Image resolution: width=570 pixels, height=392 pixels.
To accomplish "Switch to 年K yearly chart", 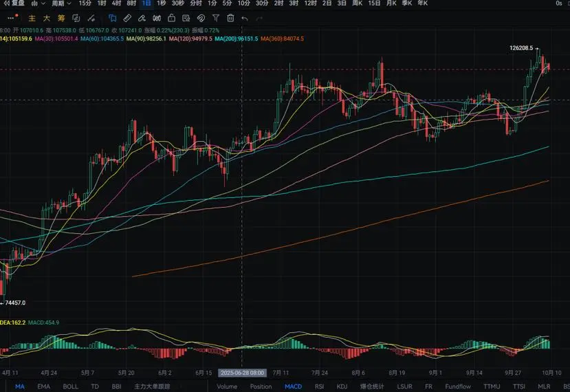I will point(422,3).
